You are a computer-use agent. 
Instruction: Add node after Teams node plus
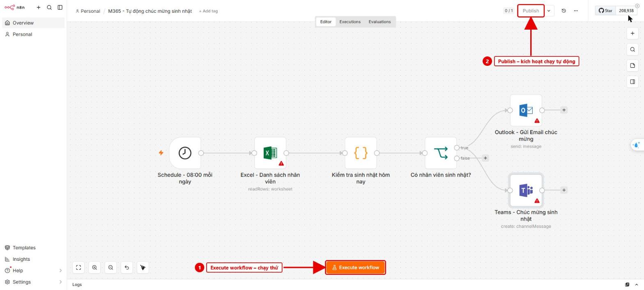click(564, 190)
